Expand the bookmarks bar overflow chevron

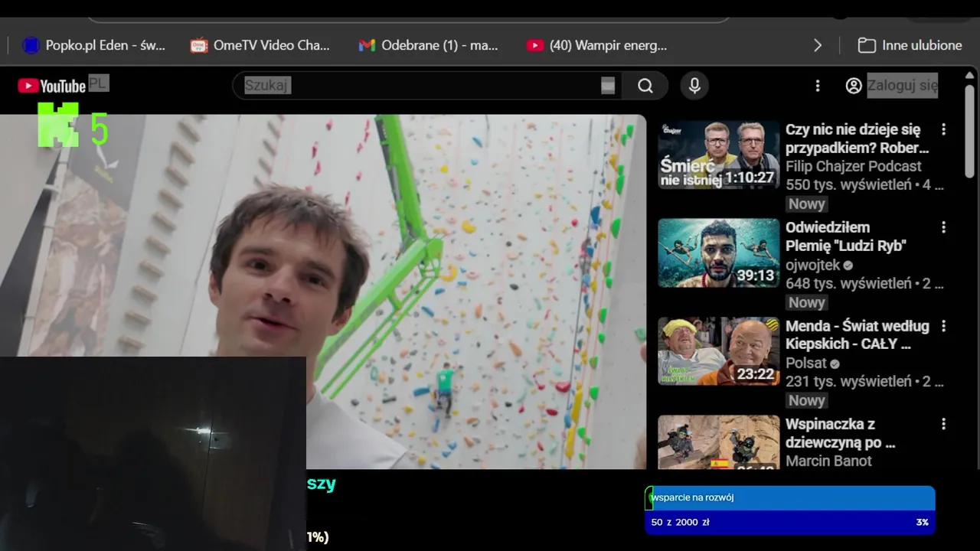pos(818,45)
